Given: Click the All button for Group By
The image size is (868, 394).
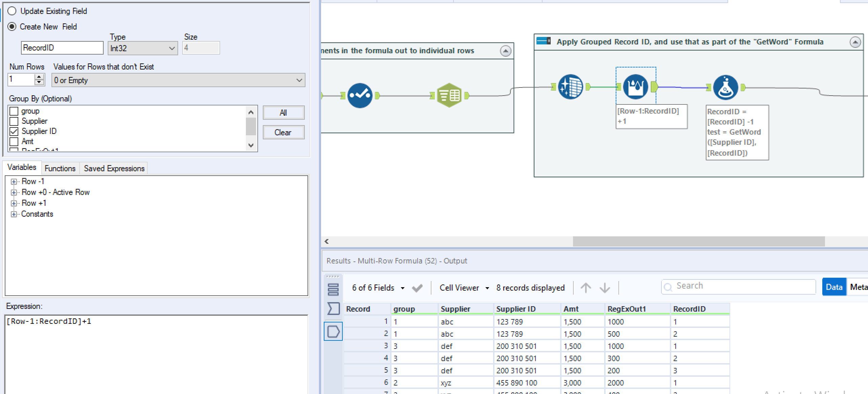Looking at the screenshot, I should pyautogui.click(x=283, y=113).
